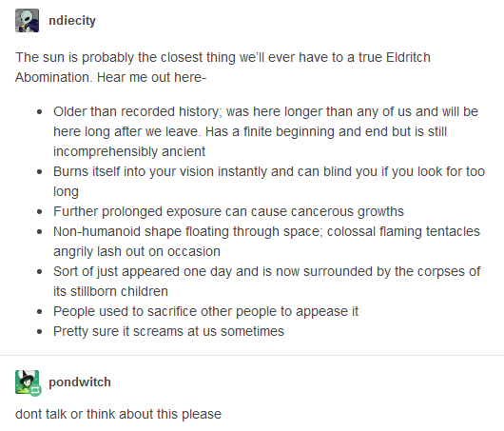504x431 pixels.
Task: Click the 'Non-humanoid shape floating' bullet
Action: coord(267,242)
